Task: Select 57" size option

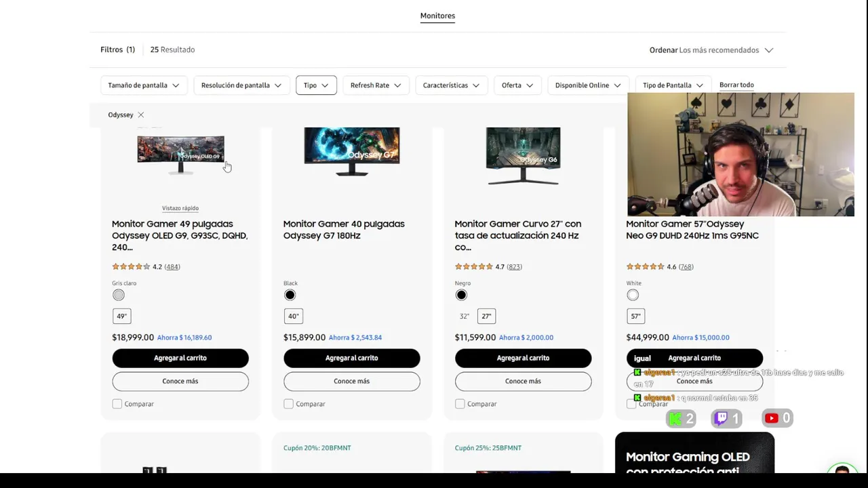Action: point(635,316)
